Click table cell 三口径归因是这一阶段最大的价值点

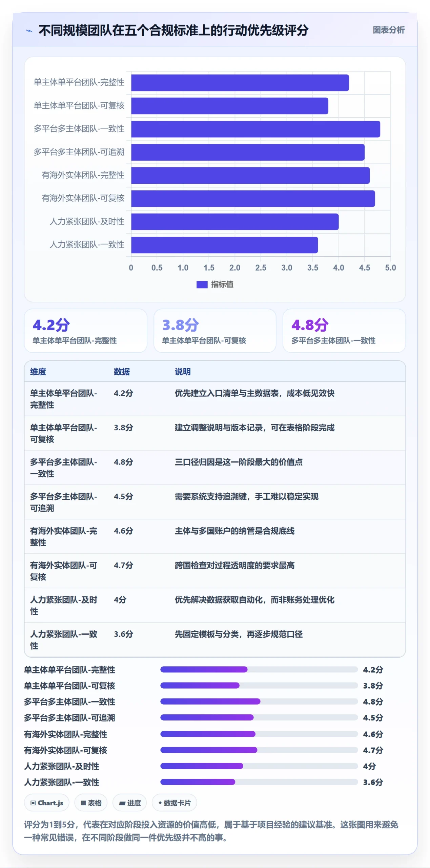[x=239, y=462]
